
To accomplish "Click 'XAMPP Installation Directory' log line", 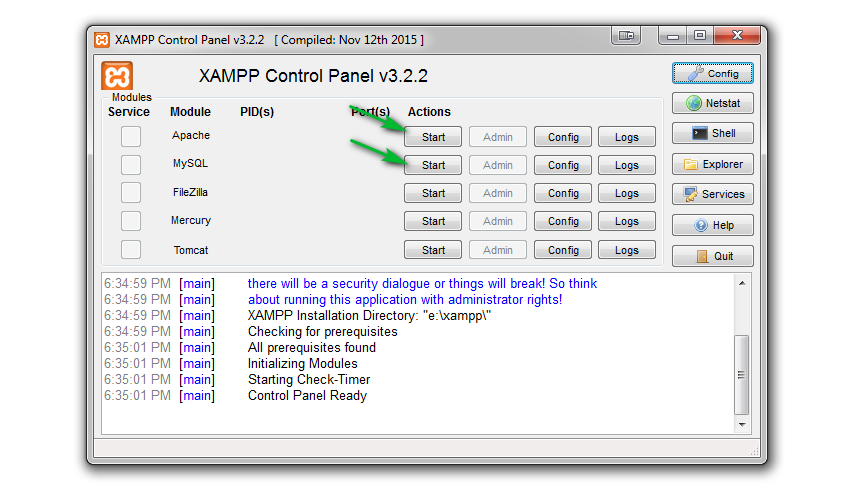I will (x=369, y=315).
